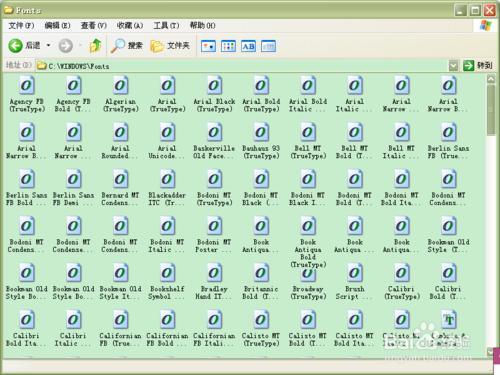
Task: Select the Berlin Sans FB Bold font icon
Action: pyautogui.click(x=27, y=188)
